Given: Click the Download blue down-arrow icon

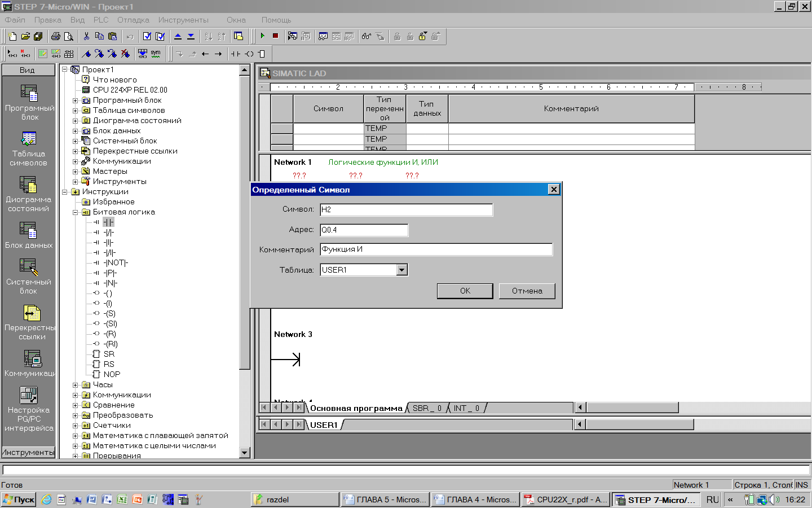Looking at the screenshot, I should coord(191,36).
